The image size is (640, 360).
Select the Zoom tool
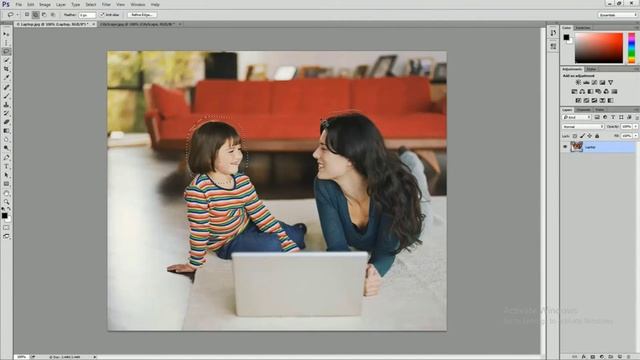6,202
